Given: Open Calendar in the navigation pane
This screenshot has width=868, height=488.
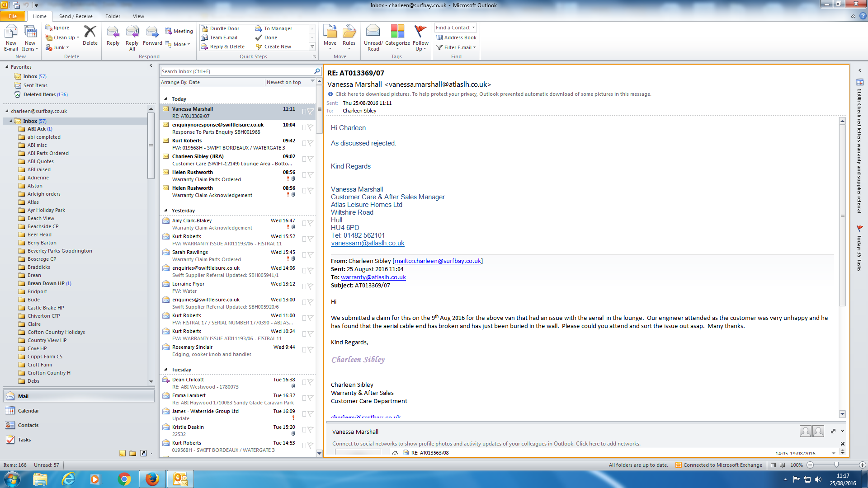Looking at the screenshot, I should click(x=28, y=411).
